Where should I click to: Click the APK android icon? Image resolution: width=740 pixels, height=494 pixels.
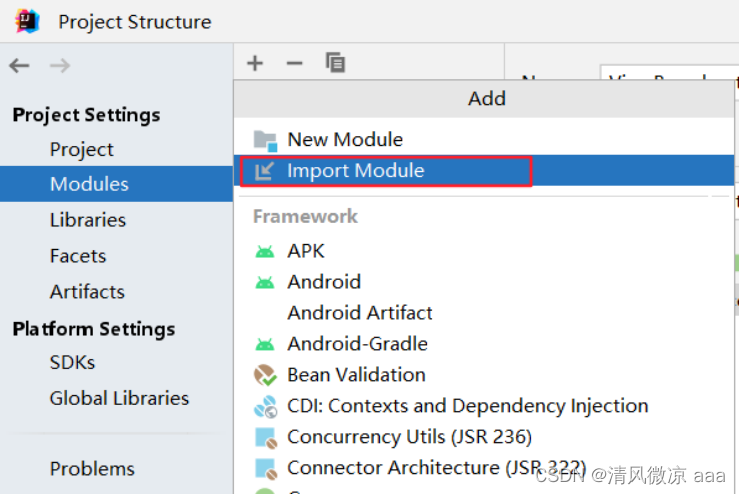point(265,251)
